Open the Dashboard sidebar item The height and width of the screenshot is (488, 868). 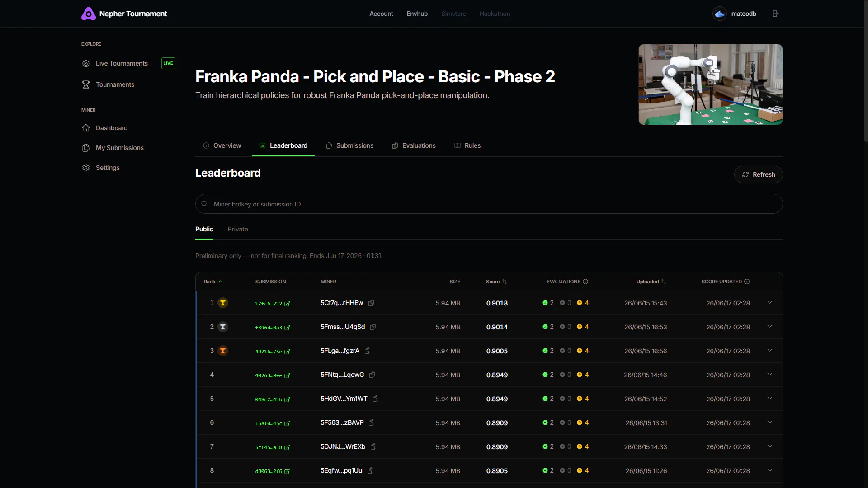pos(112,128)
